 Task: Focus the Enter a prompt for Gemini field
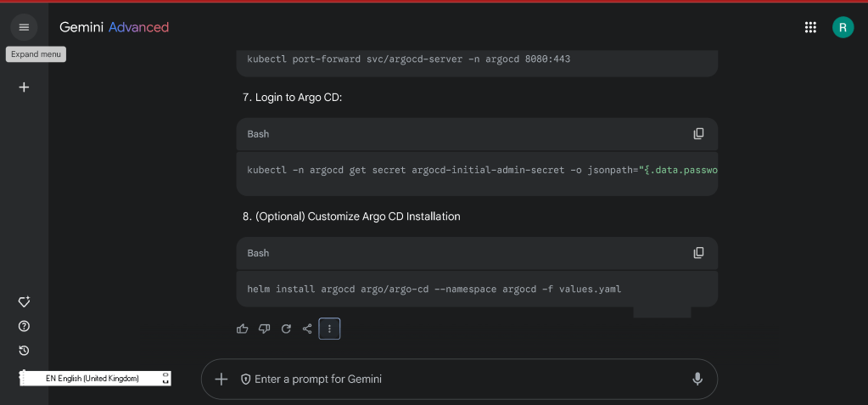(x=459, y=379)
